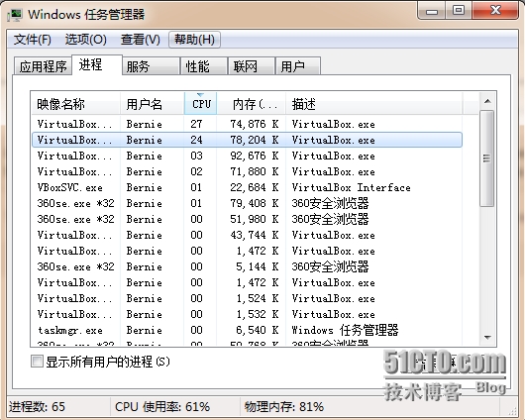Select VirtualBox process using 78,204 K
The height and width of the screenshot is (420, 525).
coord(247,140)
